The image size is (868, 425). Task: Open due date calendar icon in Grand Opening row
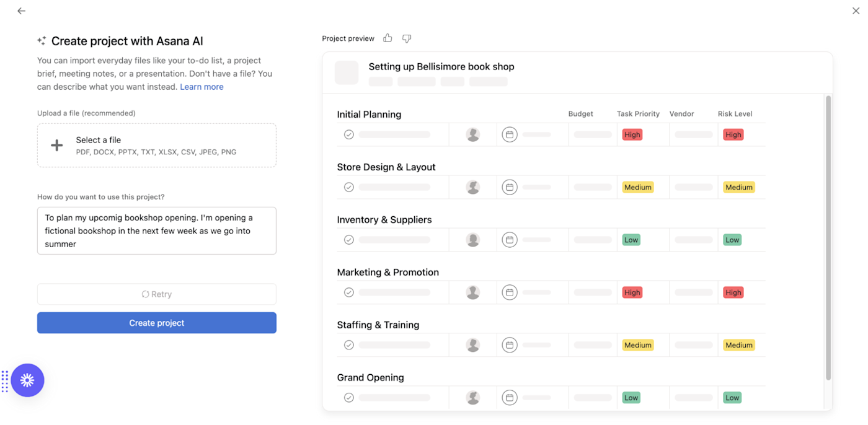pos(510,398)
